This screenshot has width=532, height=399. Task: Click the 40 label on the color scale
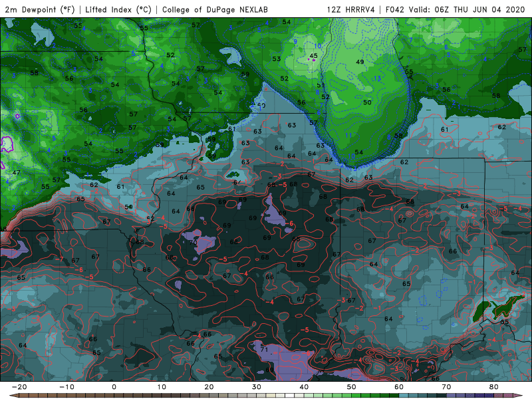point(304,387)
